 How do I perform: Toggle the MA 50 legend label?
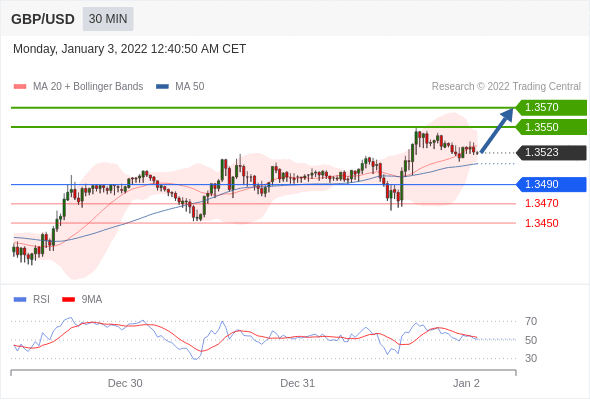[190, 87]
